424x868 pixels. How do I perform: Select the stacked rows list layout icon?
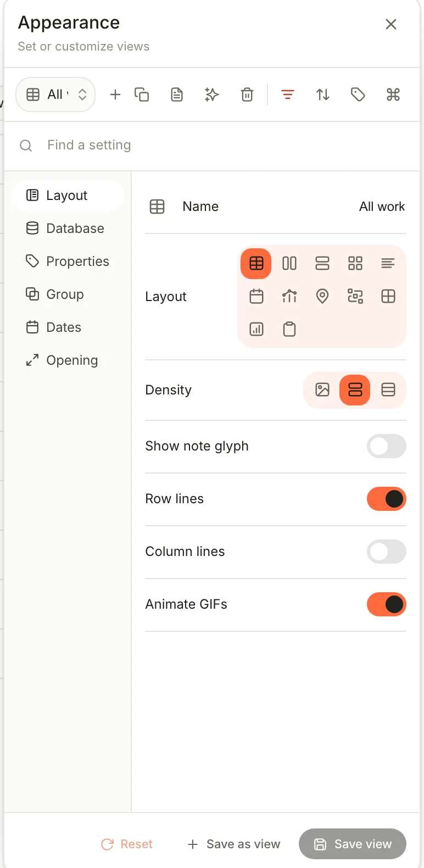click(322, 264)
